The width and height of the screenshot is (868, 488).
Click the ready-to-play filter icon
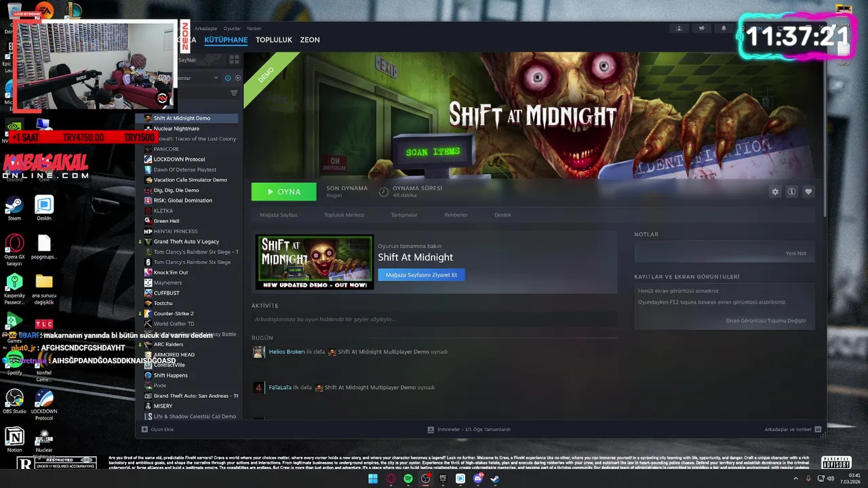237,78
